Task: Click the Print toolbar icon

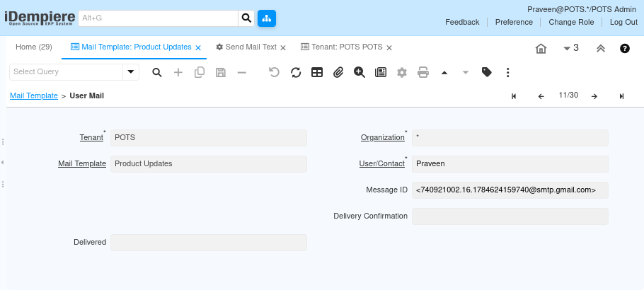Action: click(x=423, y=73)
